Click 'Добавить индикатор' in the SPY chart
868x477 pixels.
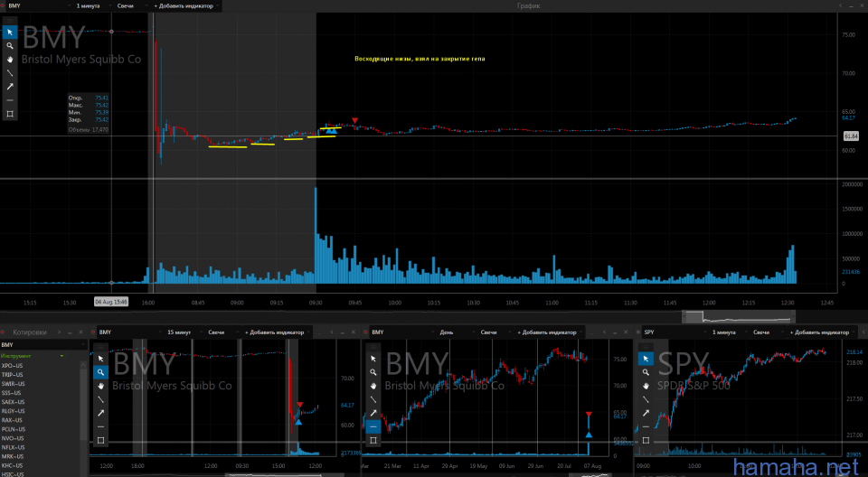point(822,332)
